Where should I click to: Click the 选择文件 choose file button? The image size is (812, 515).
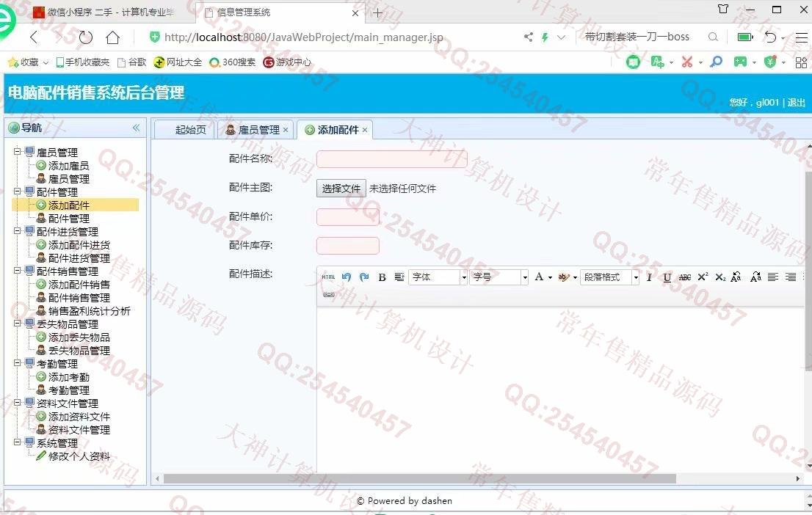tap(341, 189)
